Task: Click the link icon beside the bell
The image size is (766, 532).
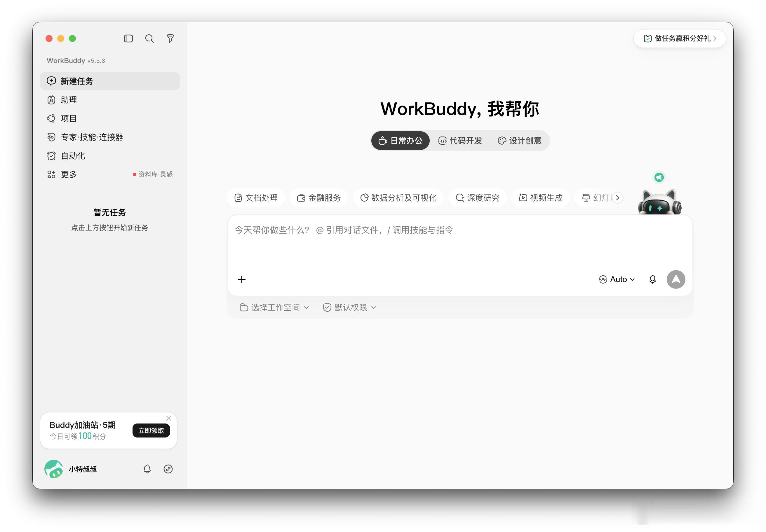Action: pyautogui.click(x=168, y=469)
